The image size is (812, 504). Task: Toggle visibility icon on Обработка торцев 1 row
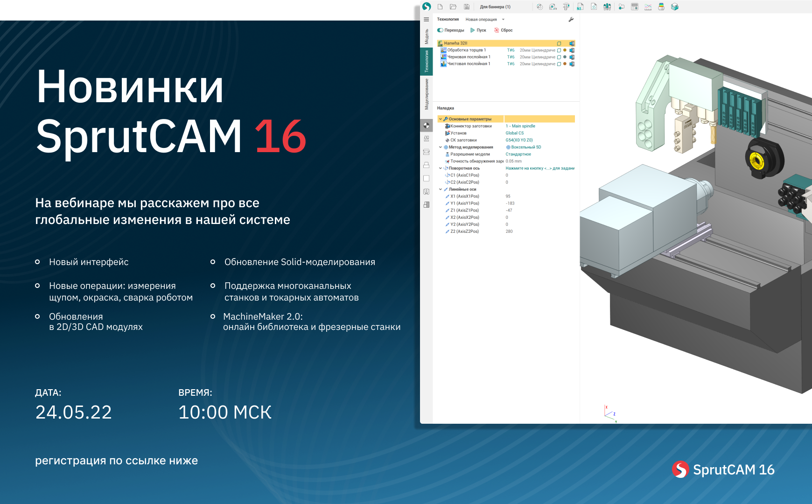click(572, 50)
